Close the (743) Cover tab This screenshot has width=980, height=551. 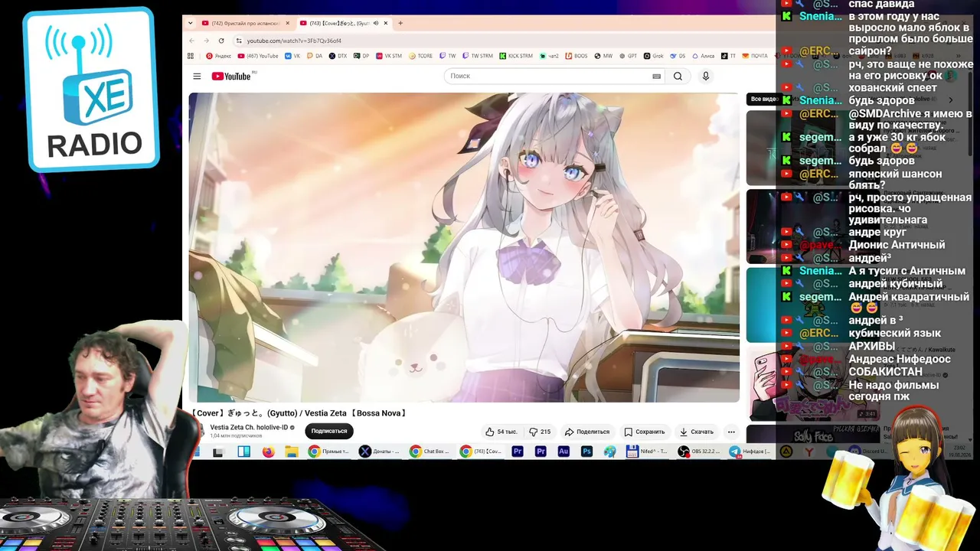click(386, 23)
